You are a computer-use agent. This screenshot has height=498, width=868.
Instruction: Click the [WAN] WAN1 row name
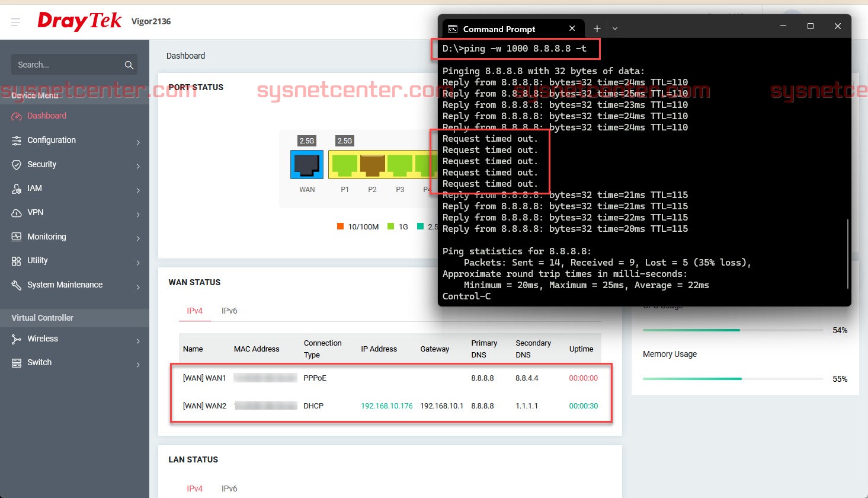click(x=204, y=378)
